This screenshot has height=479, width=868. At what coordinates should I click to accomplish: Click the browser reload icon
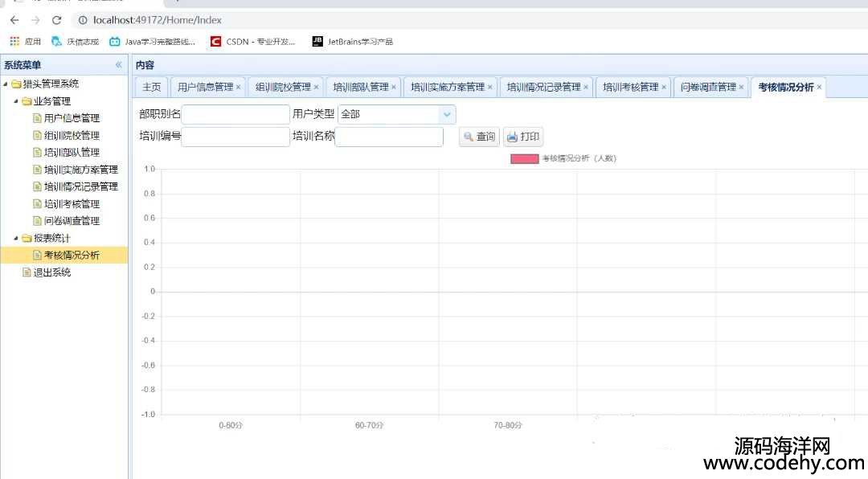pyautogui.click(x=56, y=20)
